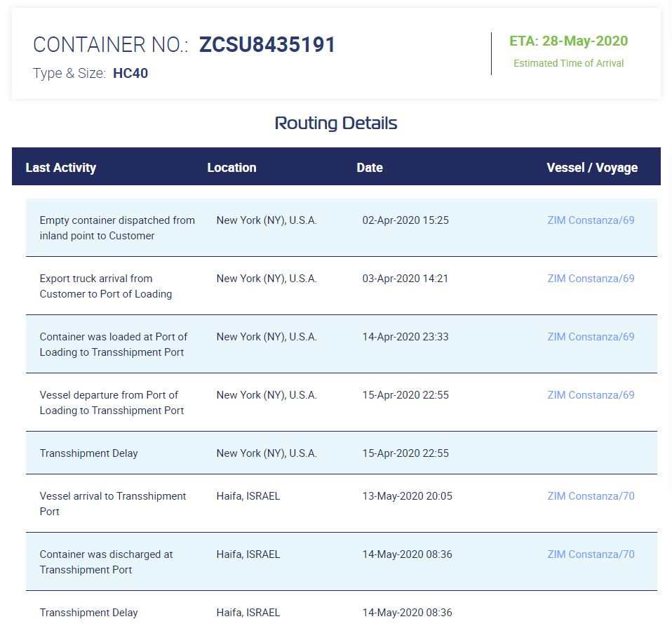Click the Estimated Time of Arrival caption
The image size is (672, 626).
click(x=568, y=63)
